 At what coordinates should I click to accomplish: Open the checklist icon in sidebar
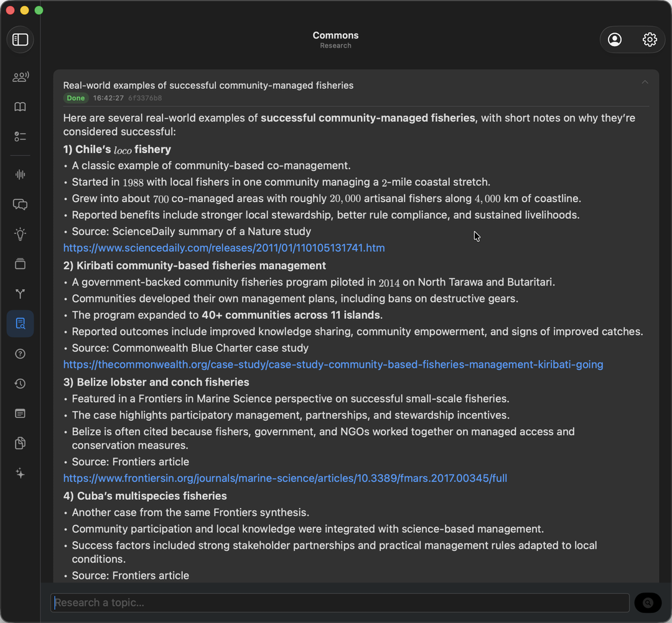(x=20, y=137)
